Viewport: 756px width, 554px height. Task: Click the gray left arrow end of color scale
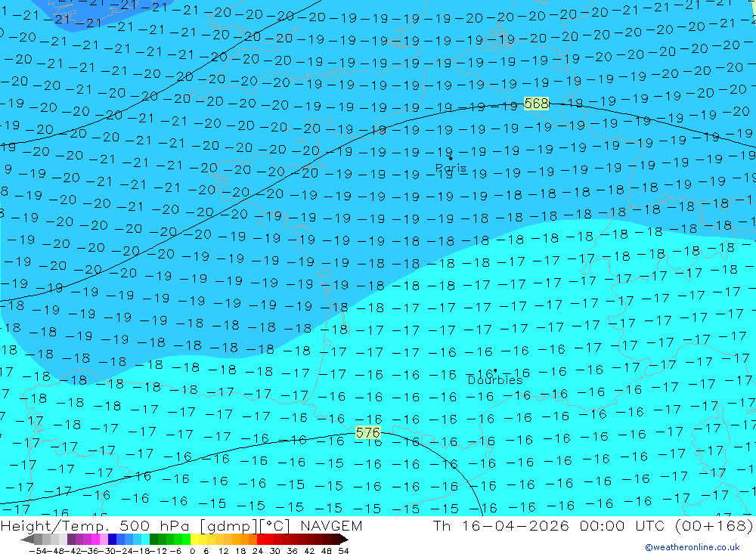[27, 540]
